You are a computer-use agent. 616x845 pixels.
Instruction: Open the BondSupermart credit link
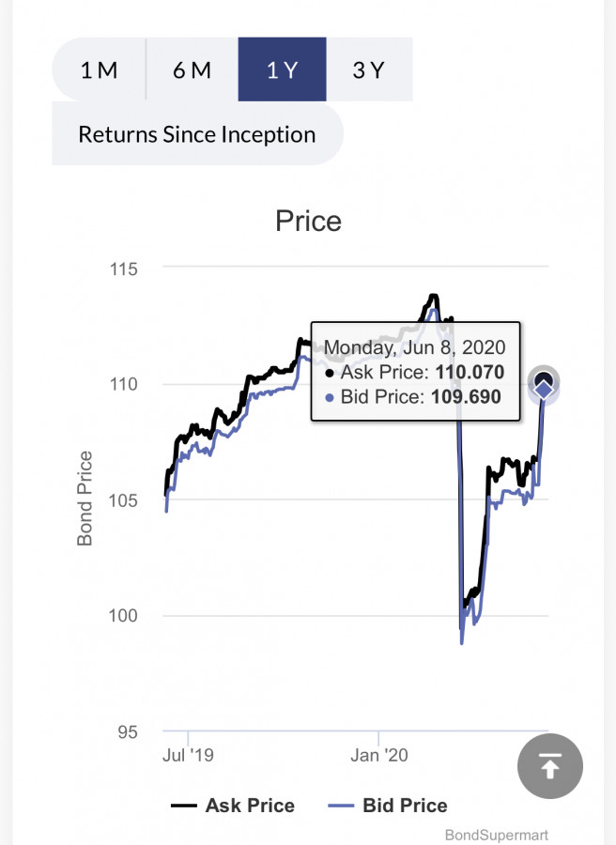(497, 835)
